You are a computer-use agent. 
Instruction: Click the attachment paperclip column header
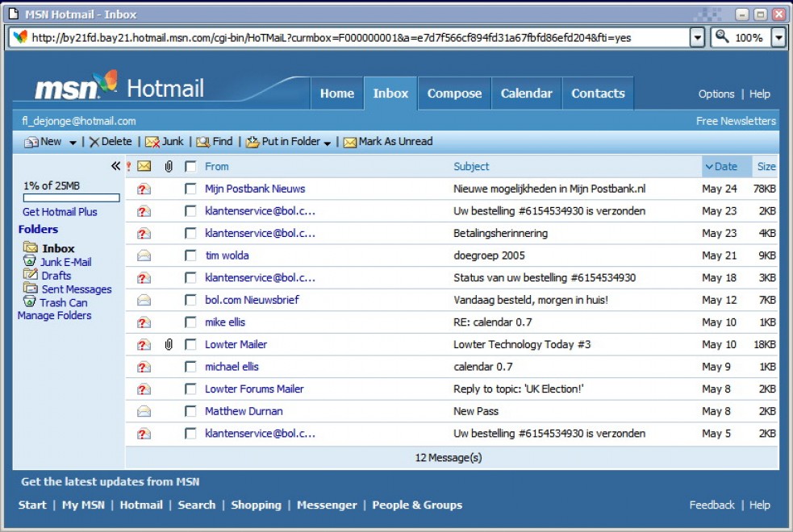click(x=169, y=166)
